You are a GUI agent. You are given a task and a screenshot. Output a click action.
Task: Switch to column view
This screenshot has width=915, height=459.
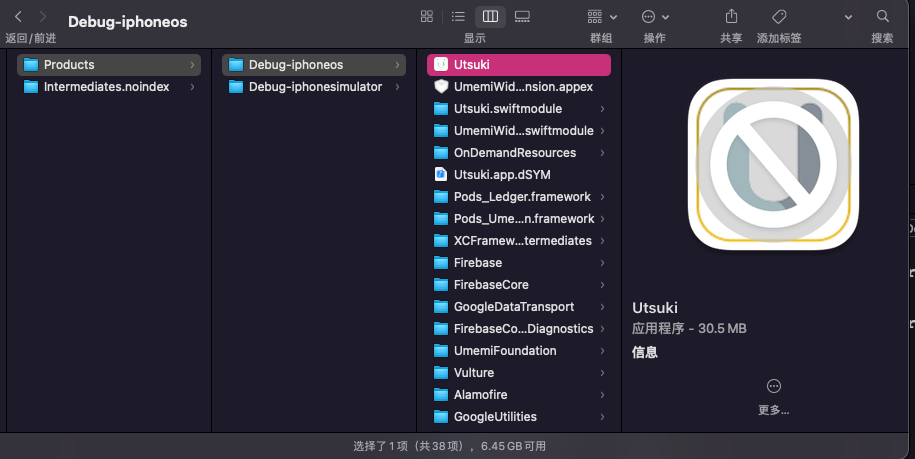click(x=490, y=16)
